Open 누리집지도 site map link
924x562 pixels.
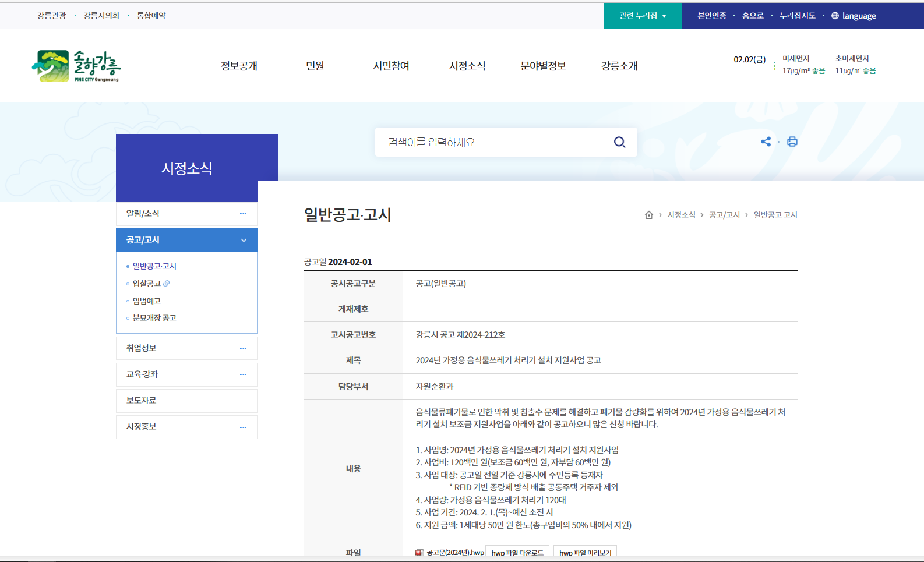tap(797, 16)
